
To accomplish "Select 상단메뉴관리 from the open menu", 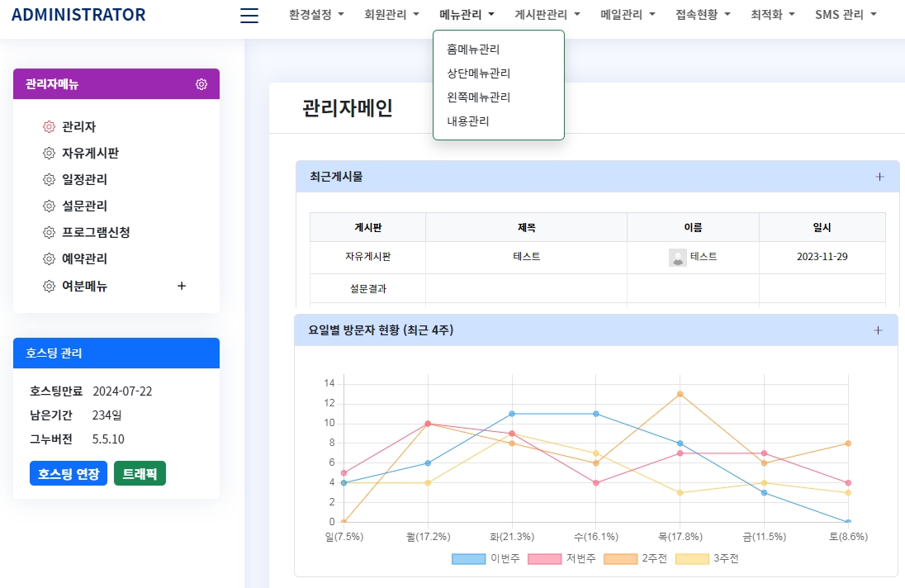I will coord(479,73).
